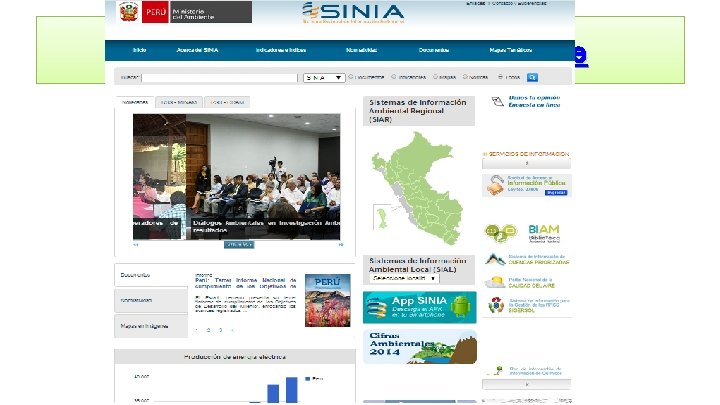Expand up arrow under Servicios de Información
The width and height of the screenshot is (720, 405).
[527, 163]
